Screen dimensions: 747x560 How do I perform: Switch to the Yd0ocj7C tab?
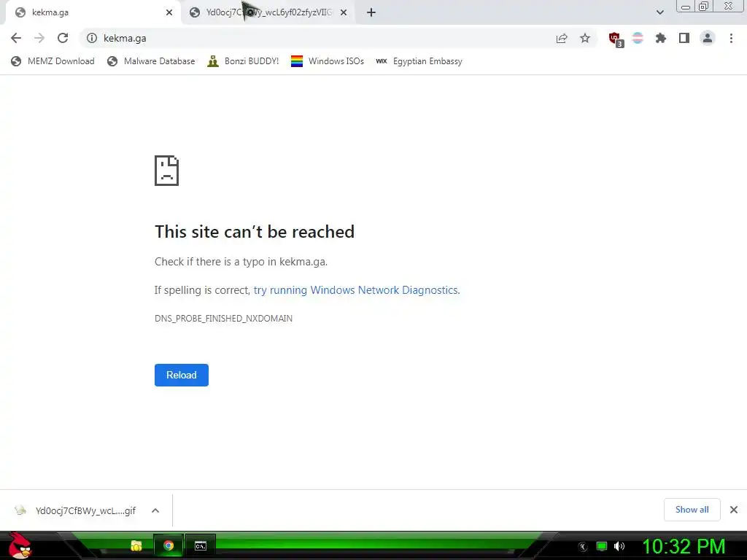pyautogui.click(x=269, y=12)
